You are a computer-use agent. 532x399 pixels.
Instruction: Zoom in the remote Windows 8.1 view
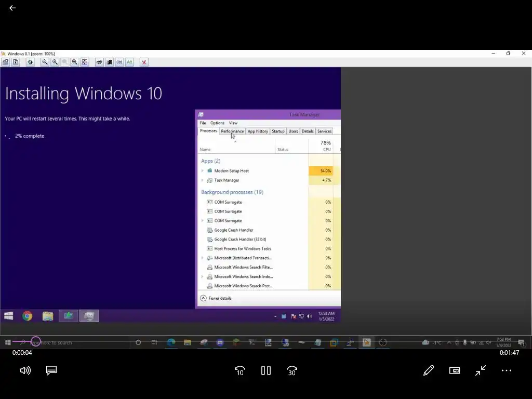55,62
